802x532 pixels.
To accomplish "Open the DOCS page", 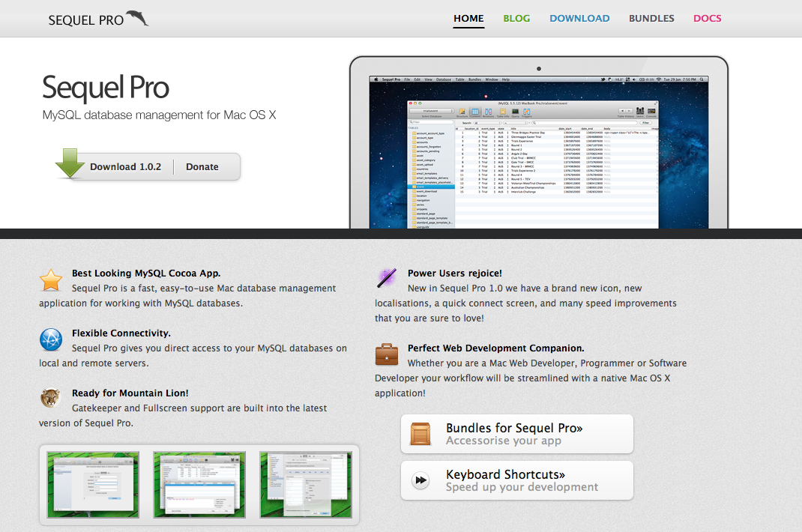I will [x=707, y=19].
